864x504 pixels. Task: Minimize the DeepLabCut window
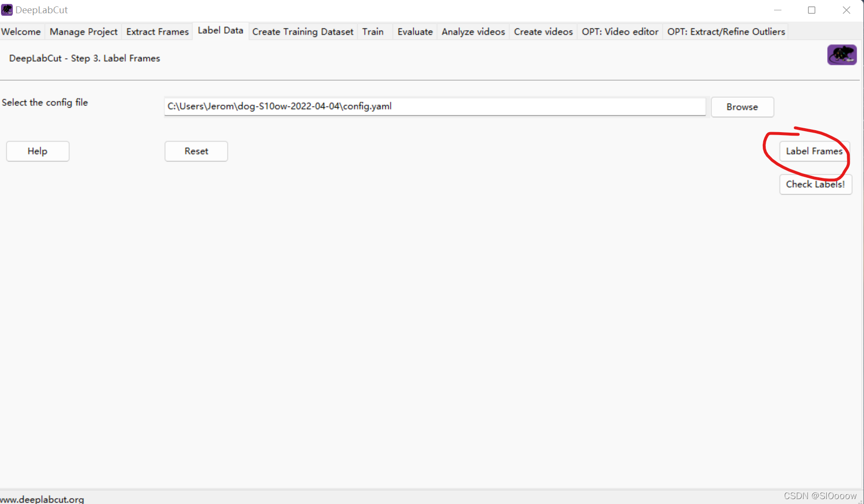coord(778,10)
